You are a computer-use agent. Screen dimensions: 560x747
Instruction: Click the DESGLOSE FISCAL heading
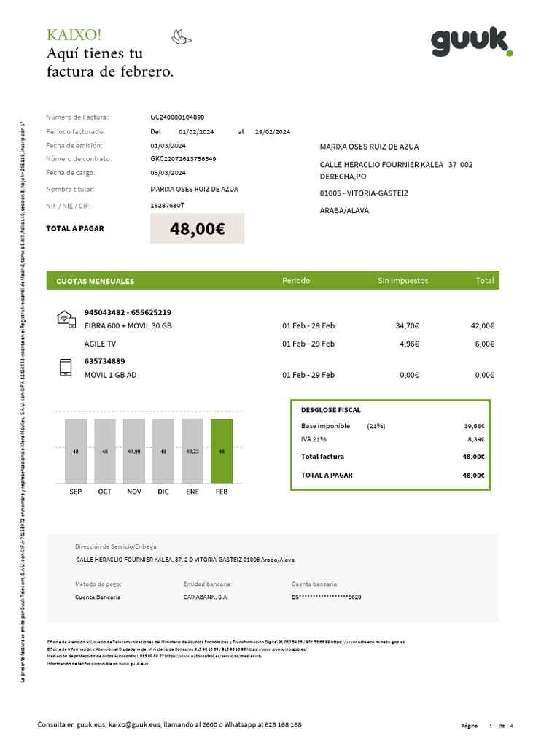point(331,410)
